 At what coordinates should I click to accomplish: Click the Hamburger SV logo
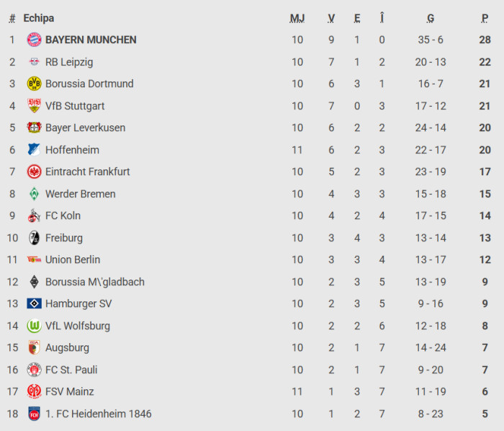point(34,303)
